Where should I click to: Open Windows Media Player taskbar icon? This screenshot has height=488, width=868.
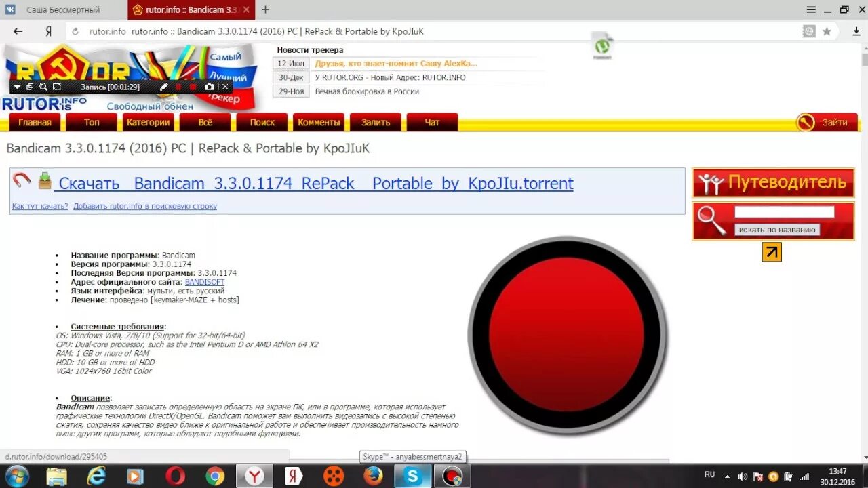[x=136, y=476]
